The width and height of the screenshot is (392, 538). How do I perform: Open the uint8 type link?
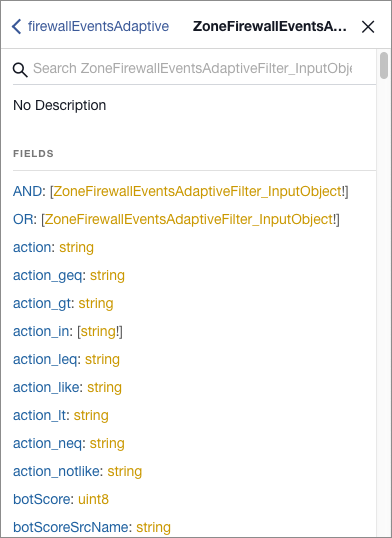coord(93,500)
